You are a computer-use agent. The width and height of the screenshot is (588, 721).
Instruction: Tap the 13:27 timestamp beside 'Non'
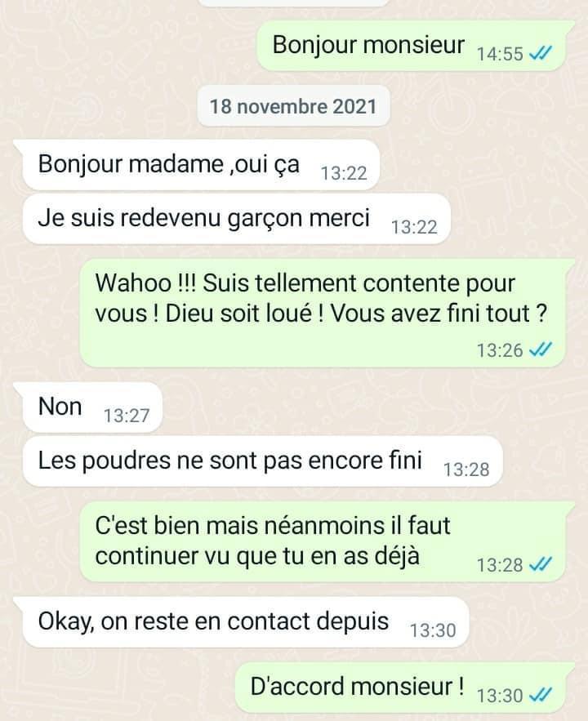[127, 416]
